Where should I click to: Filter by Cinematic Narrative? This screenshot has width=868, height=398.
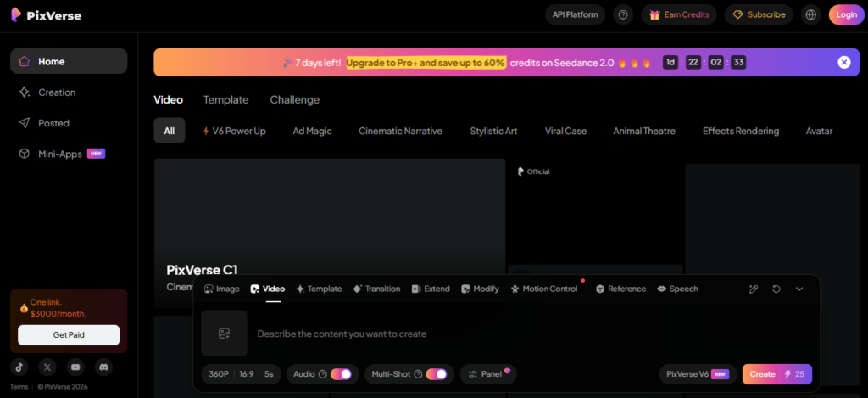click(x=400, y=131)
